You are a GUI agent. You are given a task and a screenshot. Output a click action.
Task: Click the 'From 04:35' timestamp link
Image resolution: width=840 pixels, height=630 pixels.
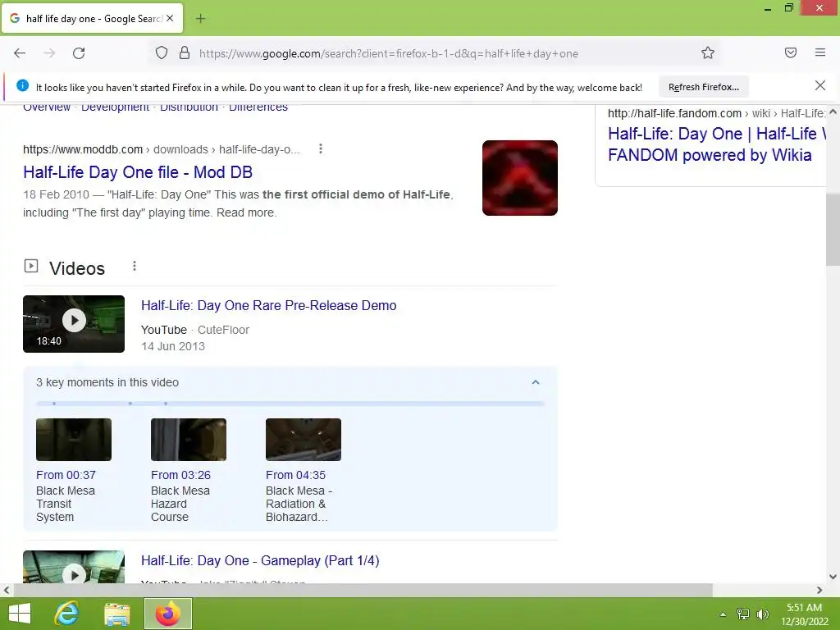pos(295,475)
